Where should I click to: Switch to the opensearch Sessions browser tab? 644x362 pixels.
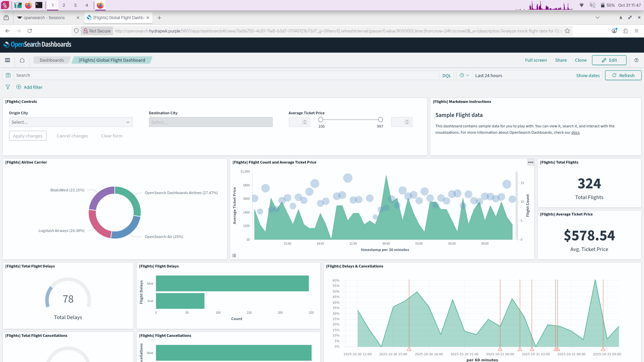tap(45, 17)
